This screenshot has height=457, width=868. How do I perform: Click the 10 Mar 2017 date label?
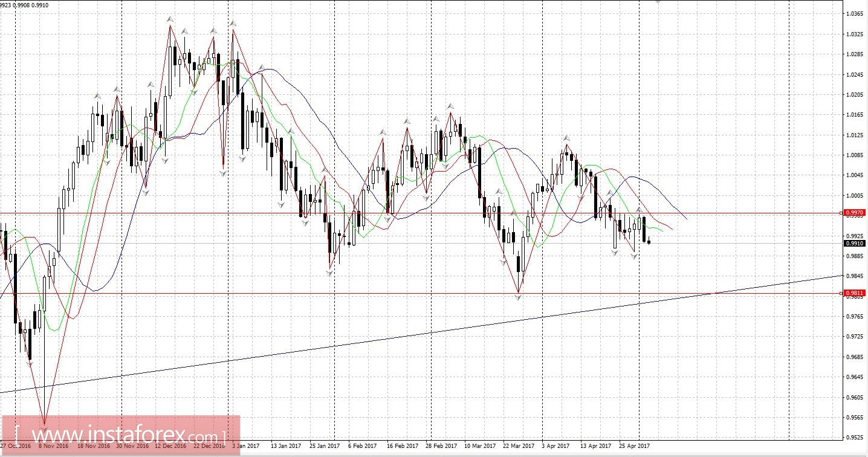(480, 446)
